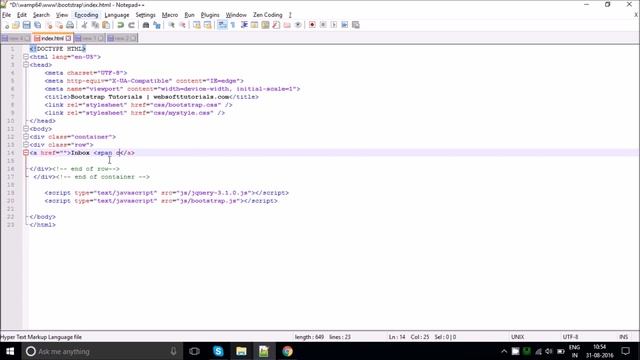Screen dimensions: 640x360
Task: Toggle synchronized horizontal scrolling
Action: tap(207, 25)
